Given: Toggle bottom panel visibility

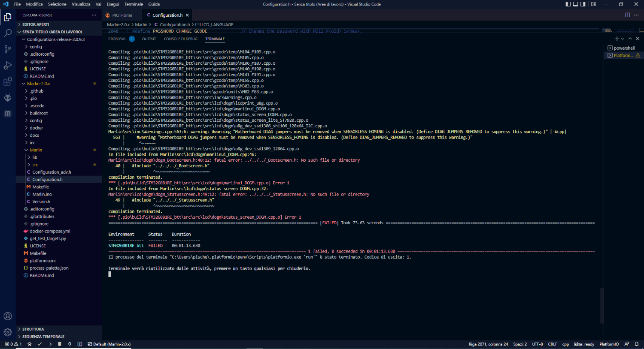Looking at the screenshot, I should (x=575, y=4).
